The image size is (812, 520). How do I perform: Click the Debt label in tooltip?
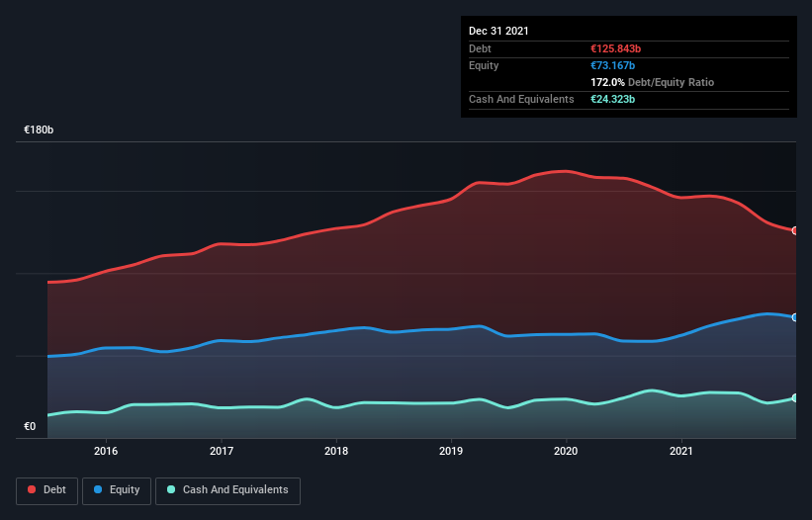click(480, 48)
